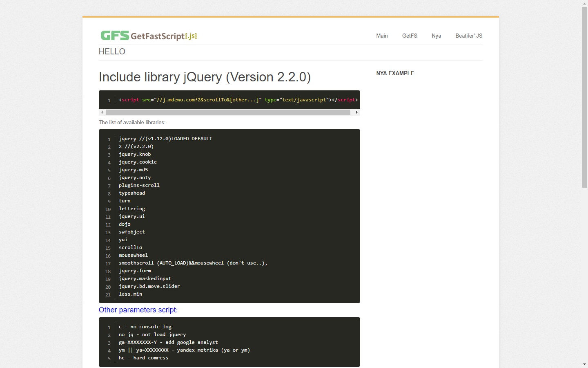Click the GFS GetFastScript logo

149,36
